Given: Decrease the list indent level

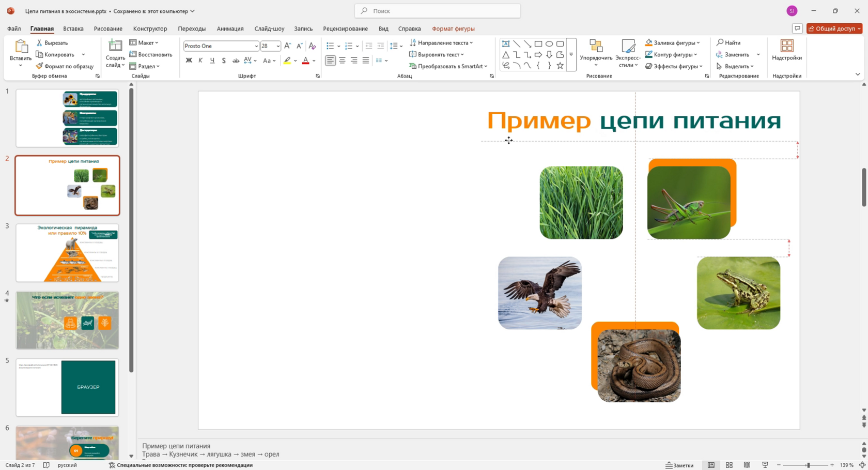Looking at the screenshot, I should tap(369, 46).
